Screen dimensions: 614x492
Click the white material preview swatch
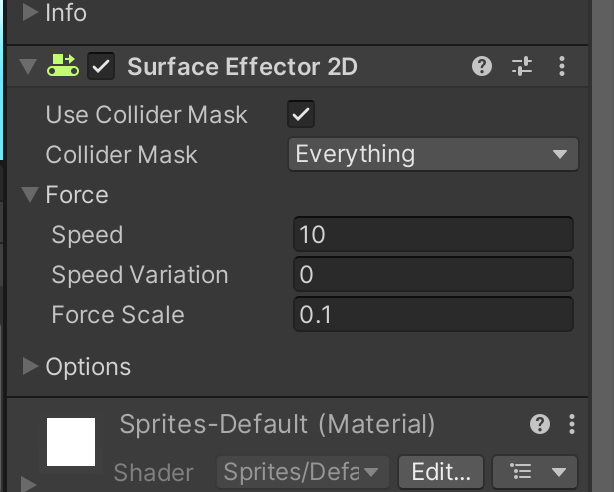(71, 442)
